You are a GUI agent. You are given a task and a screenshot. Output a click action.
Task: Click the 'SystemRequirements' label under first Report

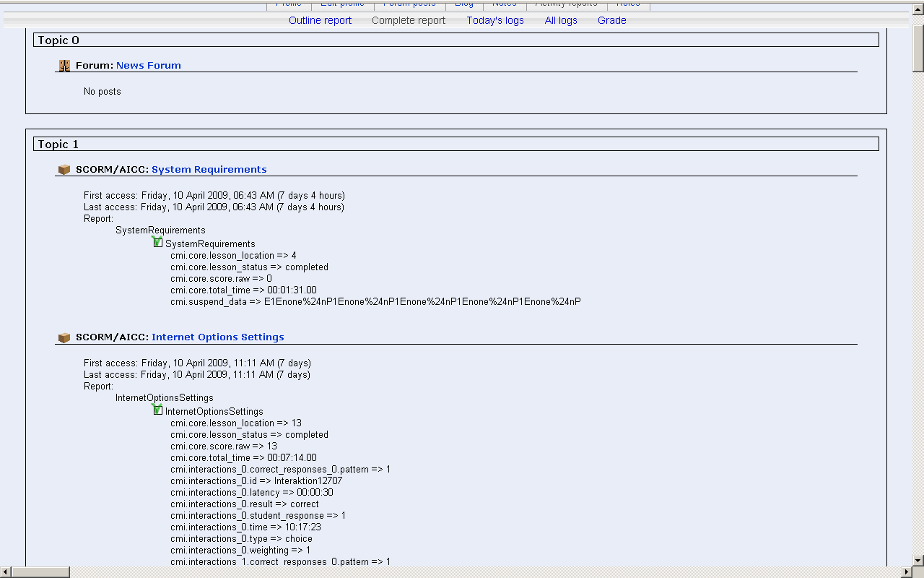(x=160, y=230)
